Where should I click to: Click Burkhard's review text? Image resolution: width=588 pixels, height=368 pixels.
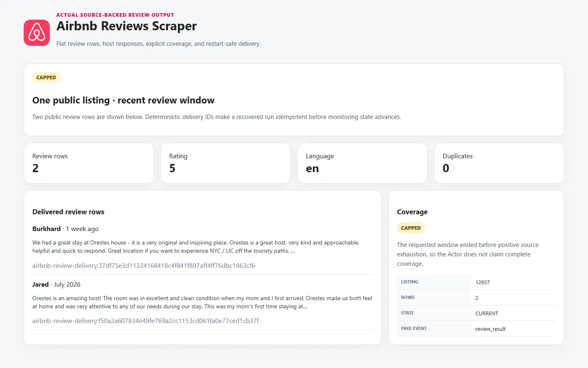point(196,247)
